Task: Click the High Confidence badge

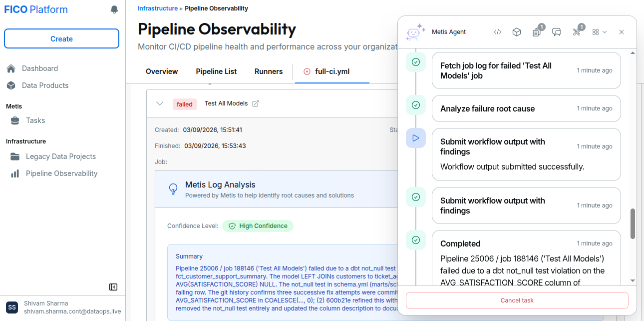Action: coord(258,226)
